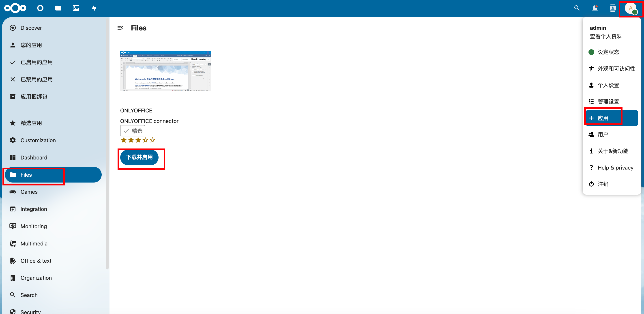
Task: Open the Photos icon in top bar
Action: (76, 8)
